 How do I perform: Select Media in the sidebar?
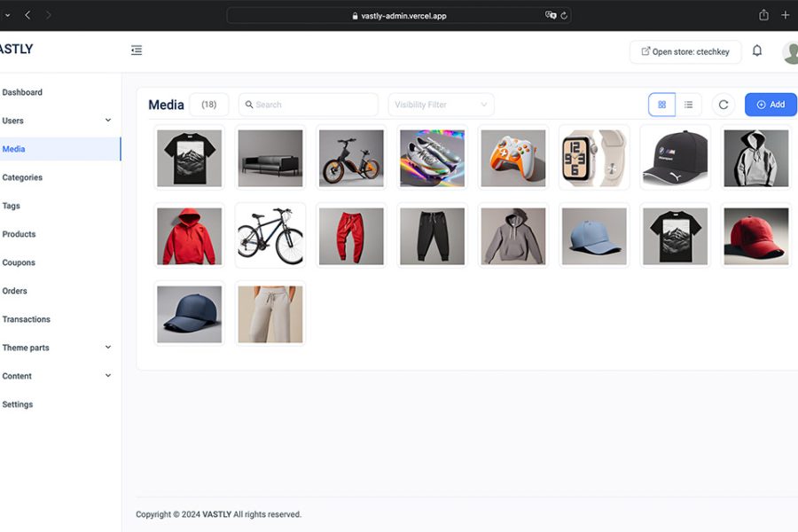point(60,149)
